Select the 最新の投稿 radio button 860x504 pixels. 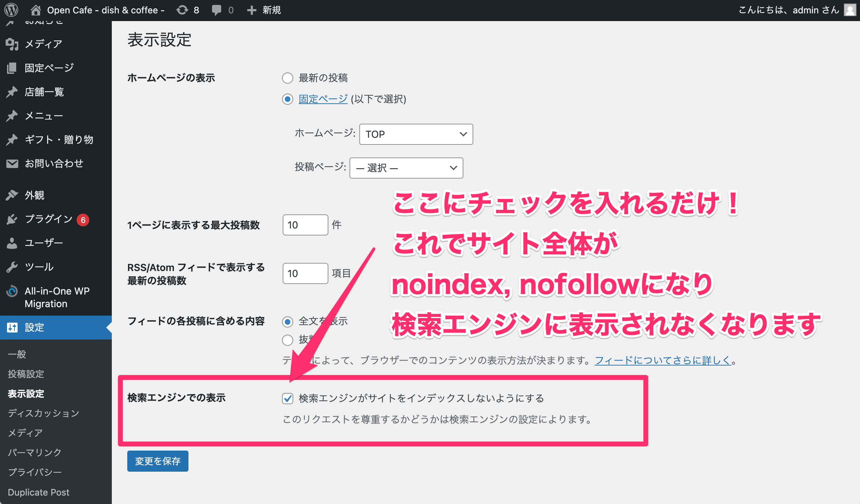click(288, 78)
